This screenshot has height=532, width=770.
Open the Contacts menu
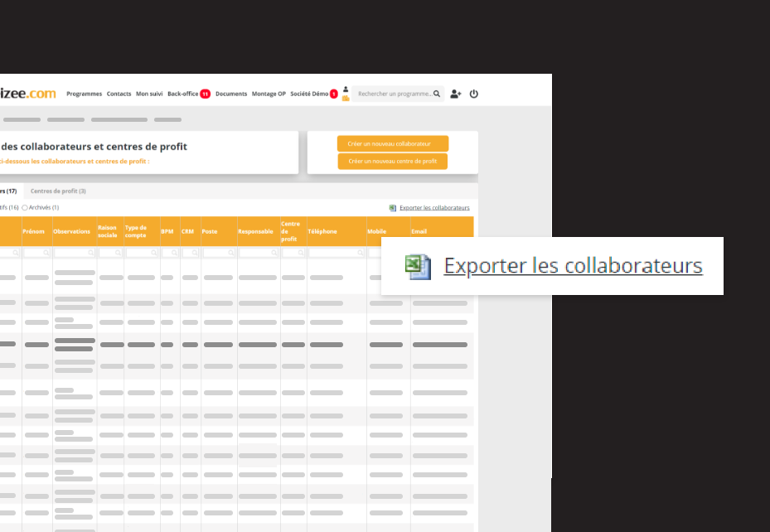click(x=119, y=94)
